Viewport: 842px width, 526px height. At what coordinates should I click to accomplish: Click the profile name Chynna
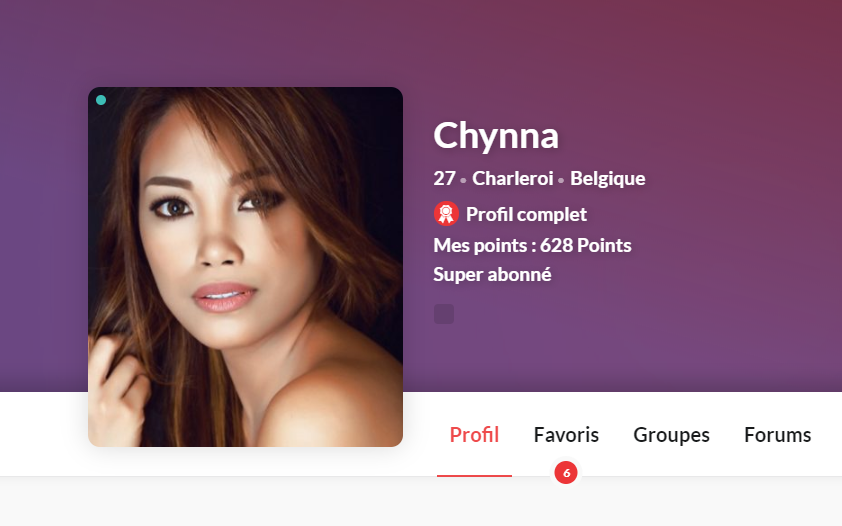click(x=496, y=136)
